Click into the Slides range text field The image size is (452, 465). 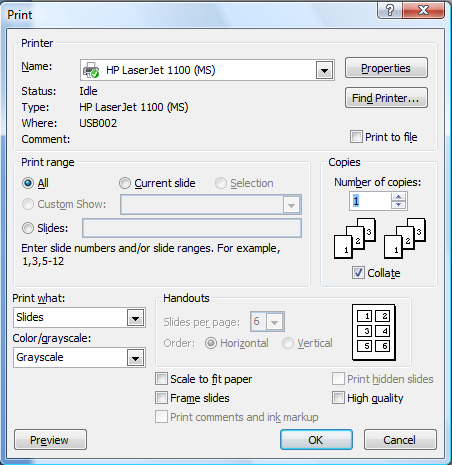point(192,228)
